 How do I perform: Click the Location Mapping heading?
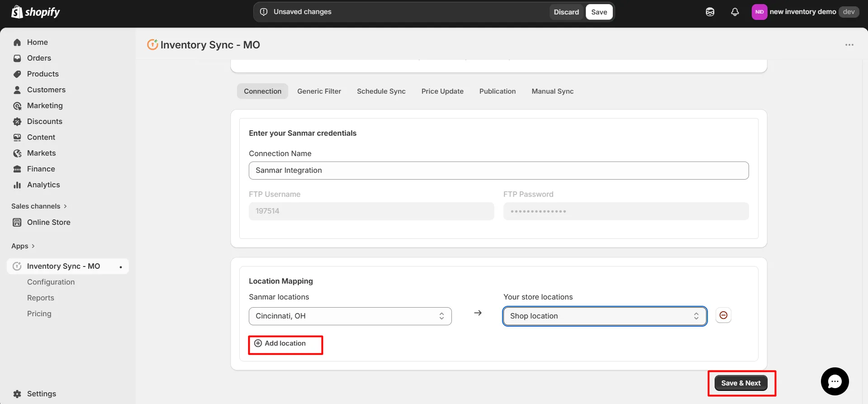280,281
